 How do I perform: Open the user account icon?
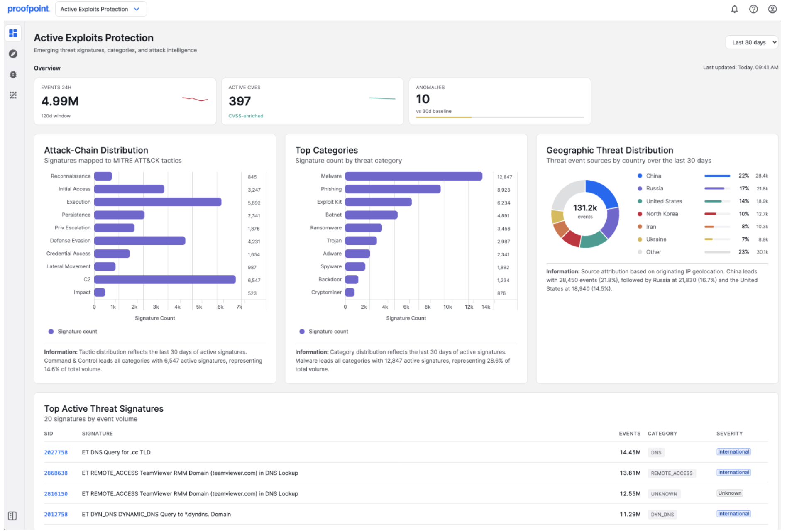point(772,9)
